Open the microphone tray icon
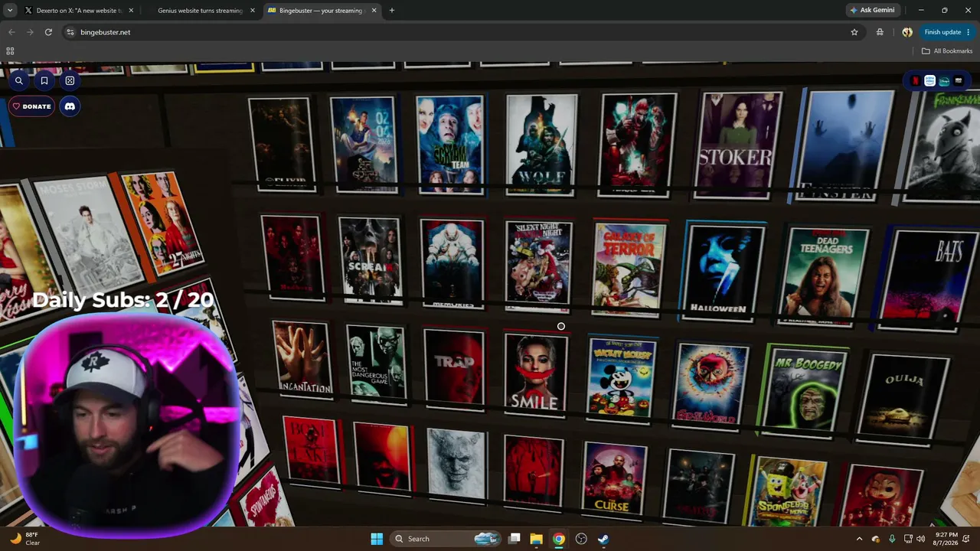The image size is (980, 551). [892, 539]
